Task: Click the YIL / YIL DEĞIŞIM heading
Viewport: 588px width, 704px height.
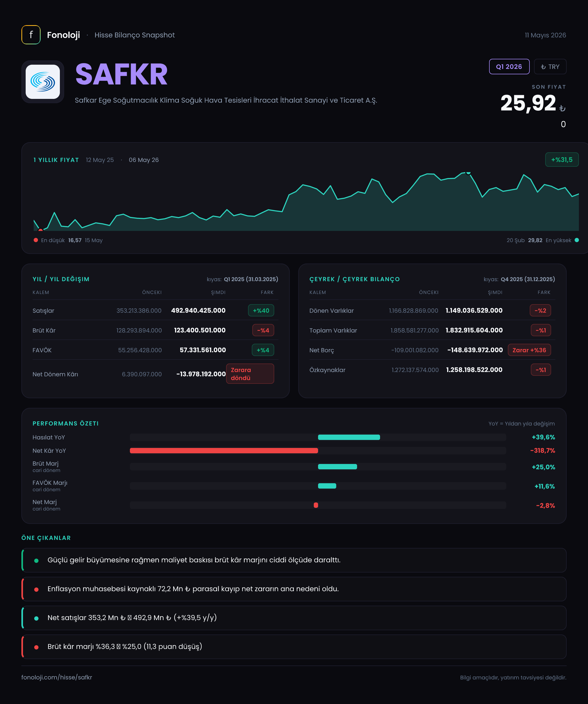Action: (x=61, y=279)
